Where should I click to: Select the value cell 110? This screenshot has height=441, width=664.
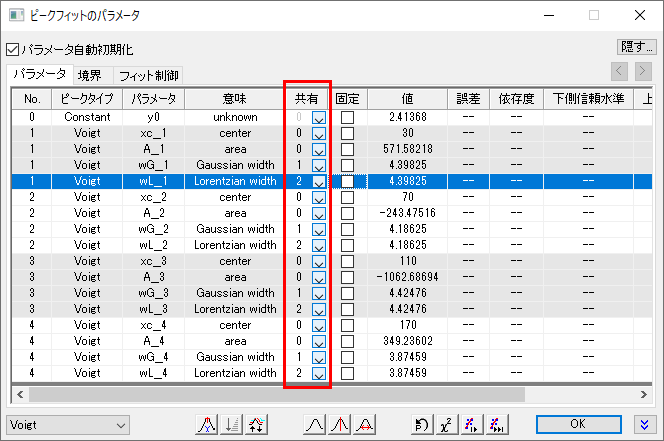(x=407, y=261)
